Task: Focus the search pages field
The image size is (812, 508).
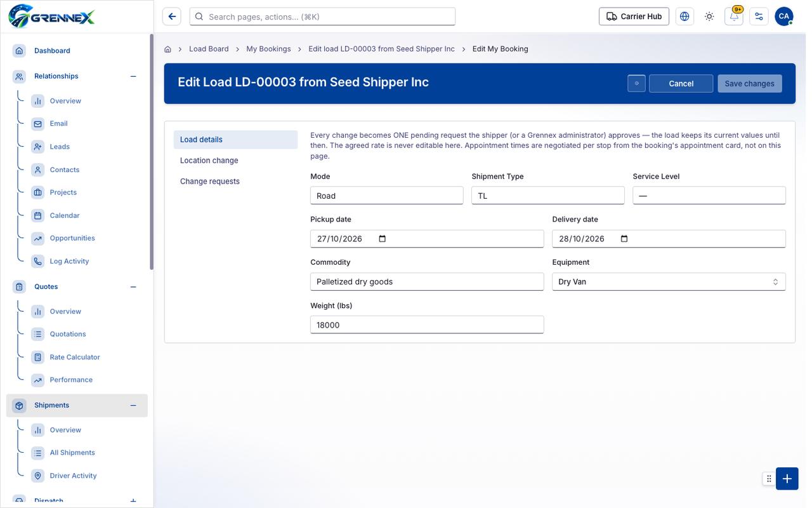Action: (x=322, y=17)
